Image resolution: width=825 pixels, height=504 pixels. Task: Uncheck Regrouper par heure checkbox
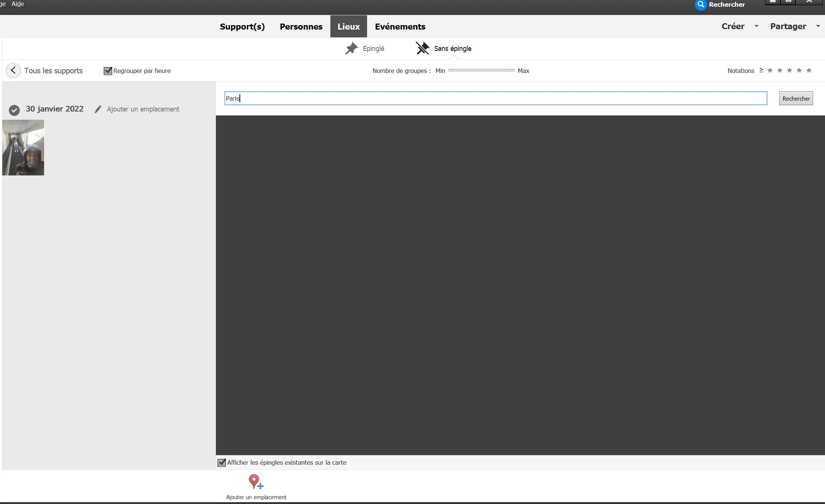coord(108,71)
